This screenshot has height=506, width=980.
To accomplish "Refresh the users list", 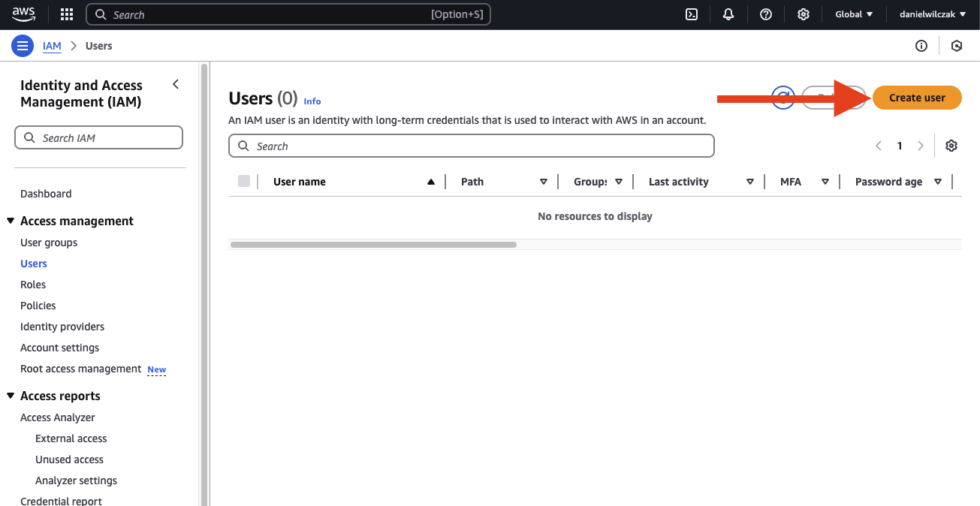I will point(782,98).
